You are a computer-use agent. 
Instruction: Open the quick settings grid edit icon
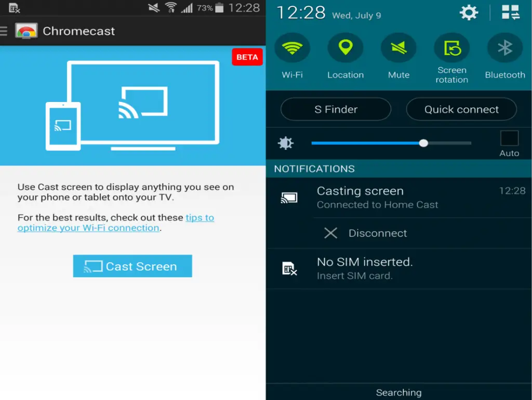point(511,12)
